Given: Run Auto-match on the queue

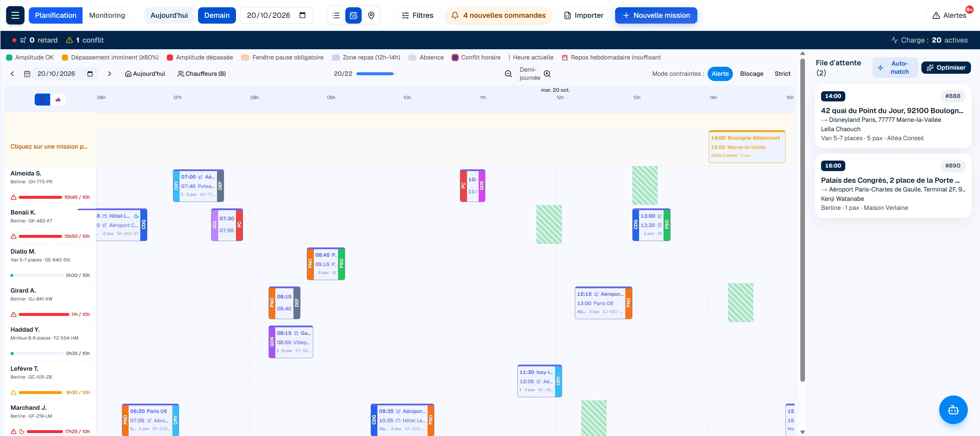Looking at the screenshot, I should coord(895,68).
